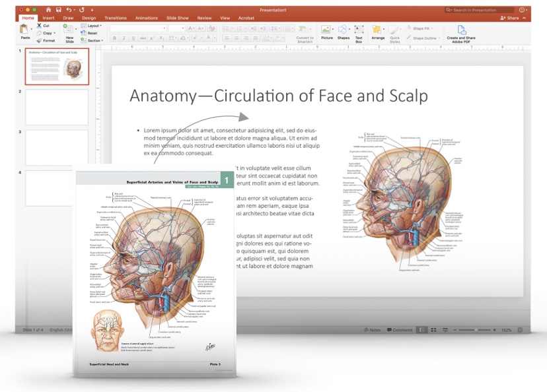Adjust the zoom slider handle
The width and height of the screenshot is (547, 392).
pyautogui.click(x=476, y=329)
